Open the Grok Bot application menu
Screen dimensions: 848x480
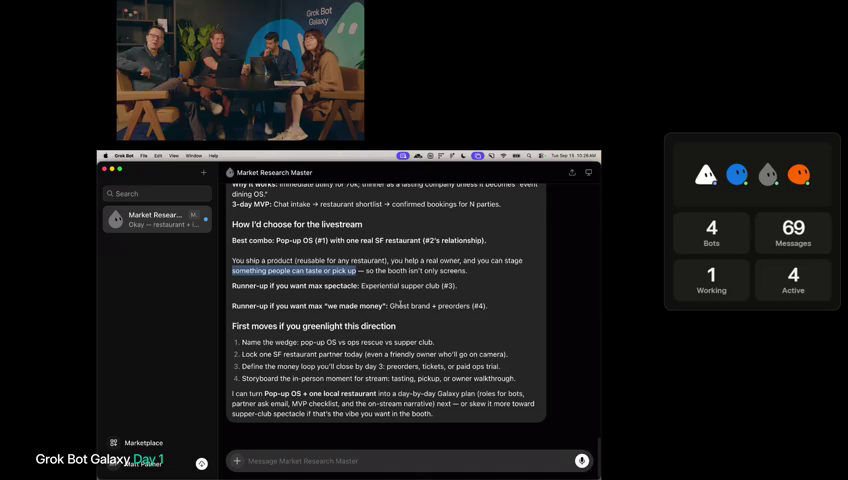point(124,156)
